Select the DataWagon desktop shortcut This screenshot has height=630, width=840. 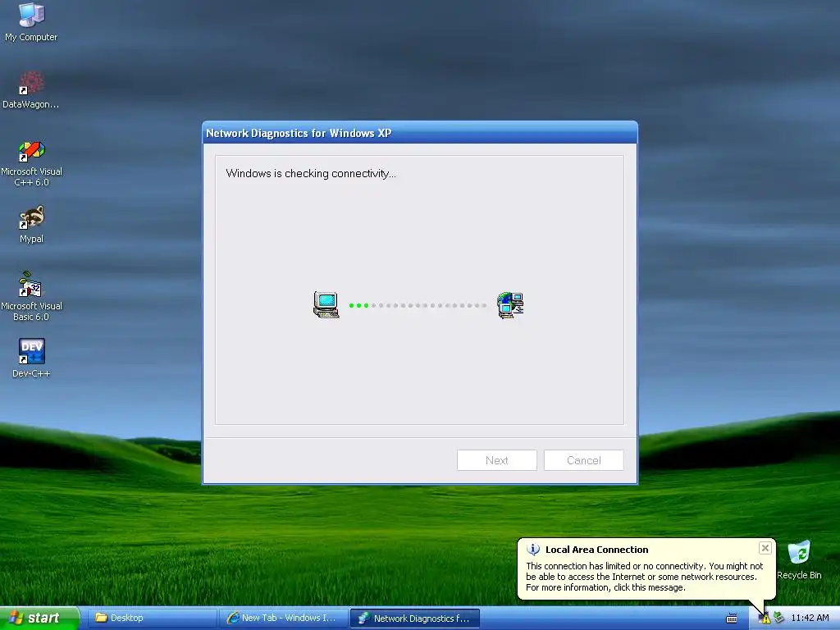[x=31, y=90]
